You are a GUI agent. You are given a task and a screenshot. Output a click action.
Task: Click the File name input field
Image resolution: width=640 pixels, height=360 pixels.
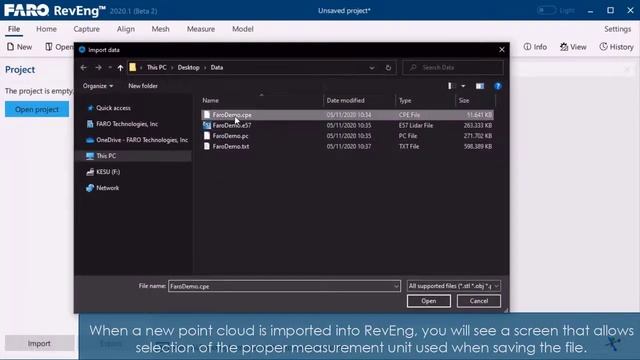pos(281,286)
